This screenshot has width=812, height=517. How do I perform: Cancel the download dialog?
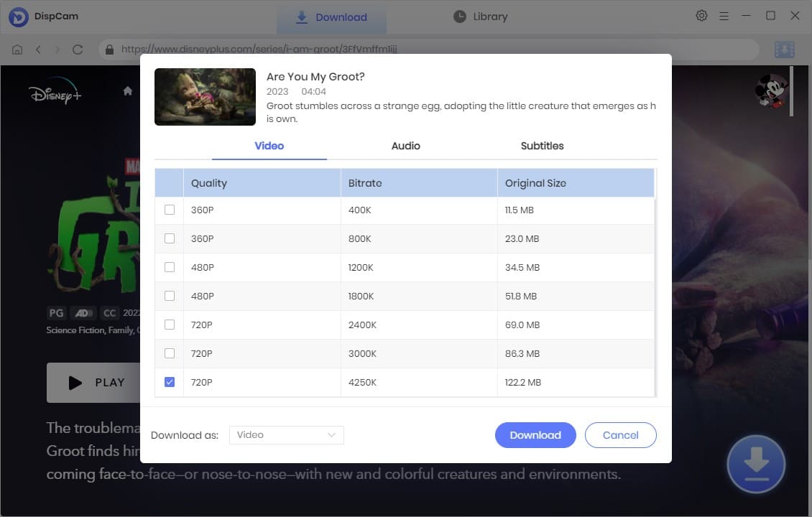pyautogui.click(x=620, y=434)
